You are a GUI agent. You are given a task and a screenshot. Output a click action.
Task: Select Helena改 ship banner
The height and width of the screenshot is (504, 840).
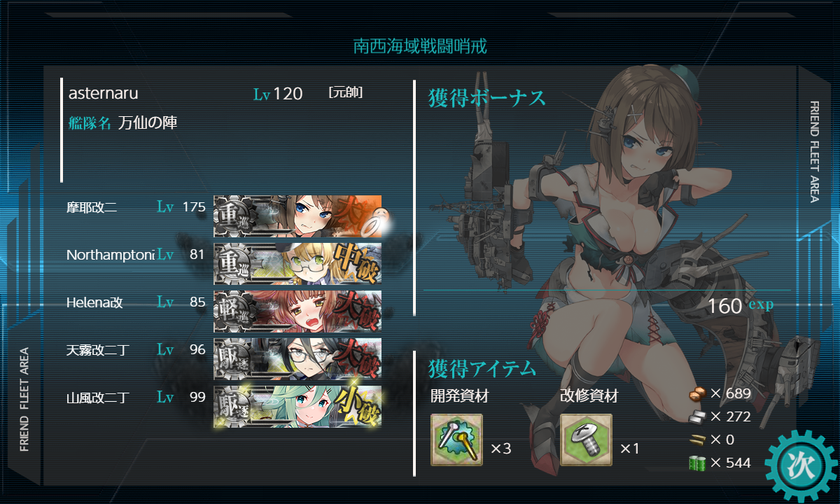pyautogui.click(x=297, y=311)
